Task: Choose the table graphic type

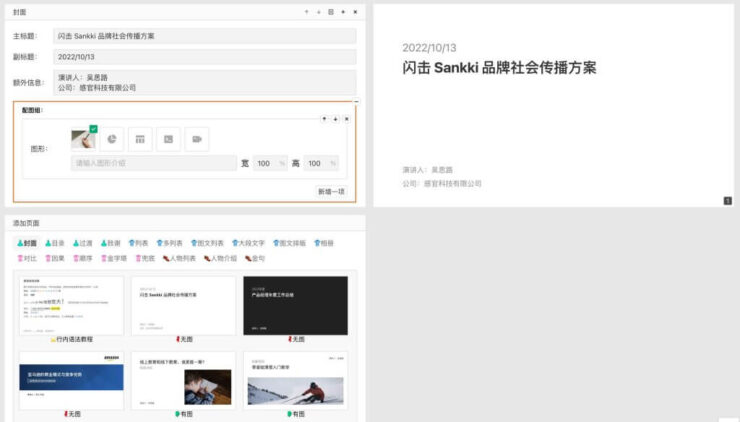Action: coord(140,139)
